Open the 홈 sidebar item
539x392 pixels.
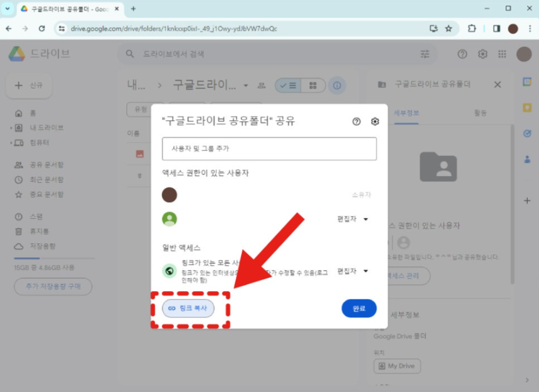[x=33, y=113]
